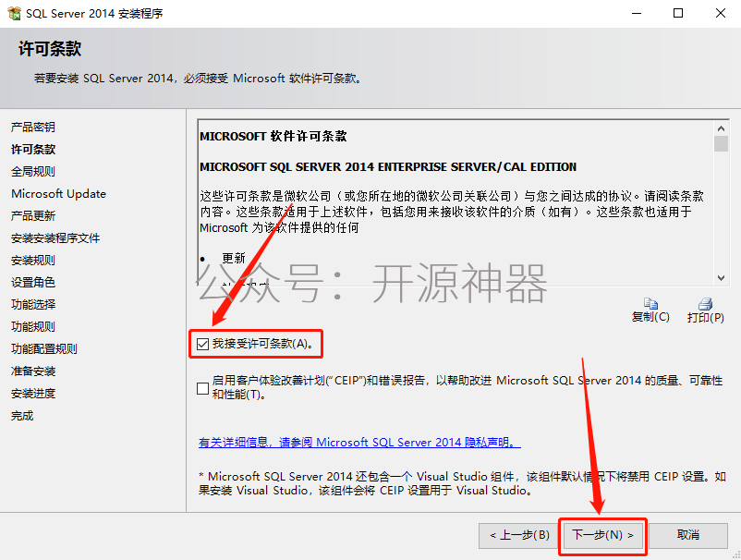741x560 pixels.
Task: Uncheck the 我接受许可条款 checkbox
Action: 202,344
